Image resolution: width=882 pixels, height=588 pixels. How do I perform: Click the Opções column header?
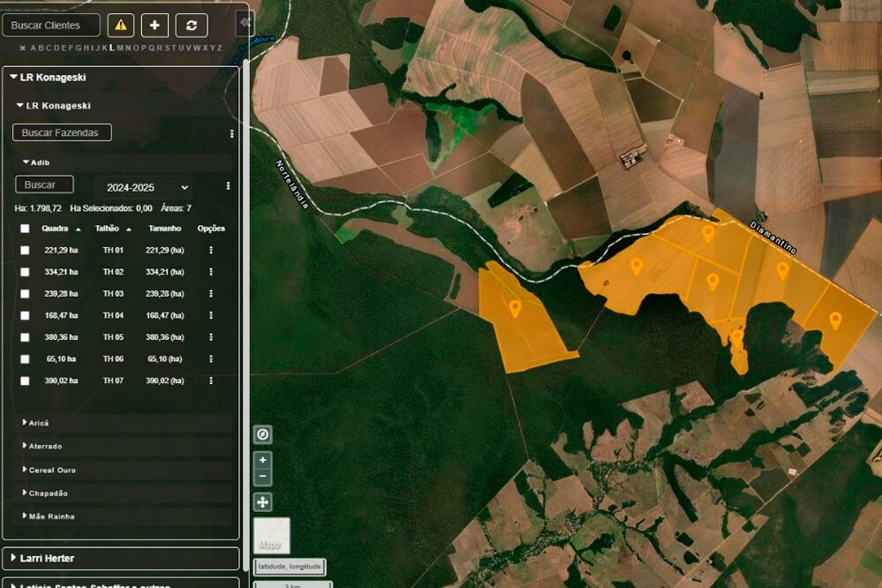click(x=211, y=229)
